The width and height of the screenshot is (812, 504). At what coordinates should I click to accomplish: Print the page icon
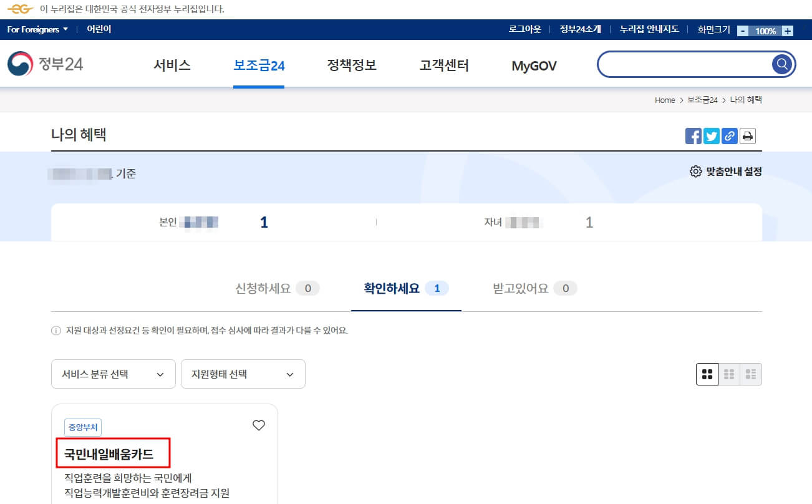(x=748, y=136)
